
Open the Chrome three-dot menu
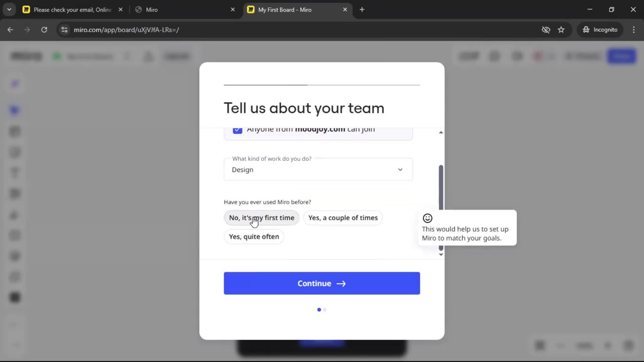click(634, 30)
